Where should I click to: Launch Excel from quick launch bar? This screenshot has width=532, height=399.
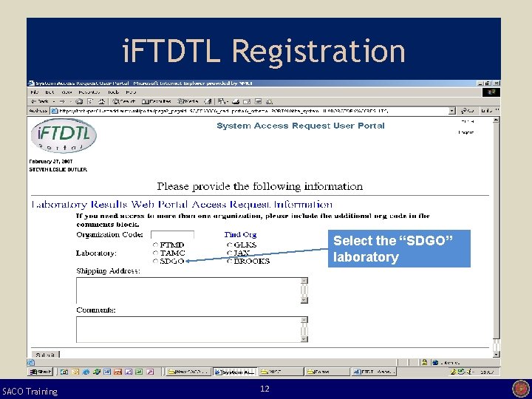tap(139, 372)
